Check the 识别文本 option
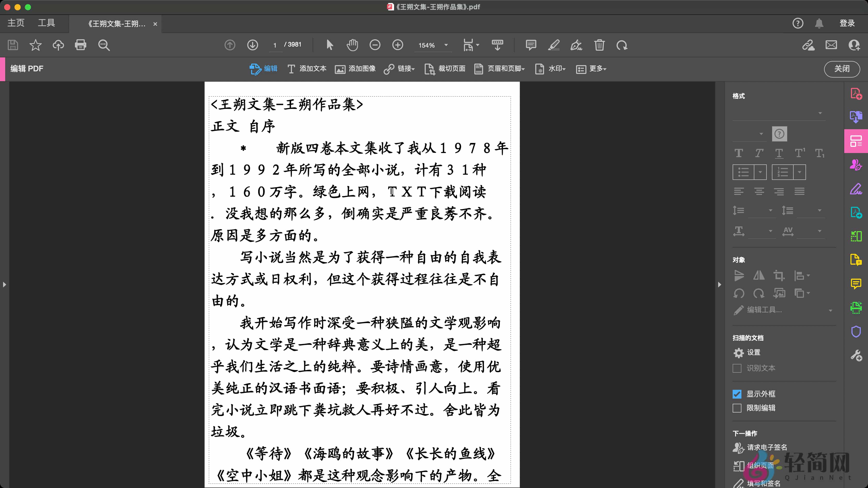The image size is (868, 488). click(x=738, y=368)
